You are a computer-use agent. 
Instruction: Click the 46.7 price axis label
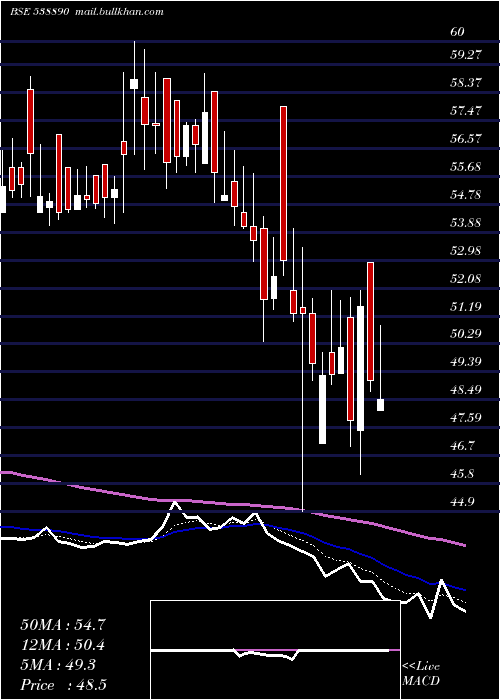pos(462,446)
